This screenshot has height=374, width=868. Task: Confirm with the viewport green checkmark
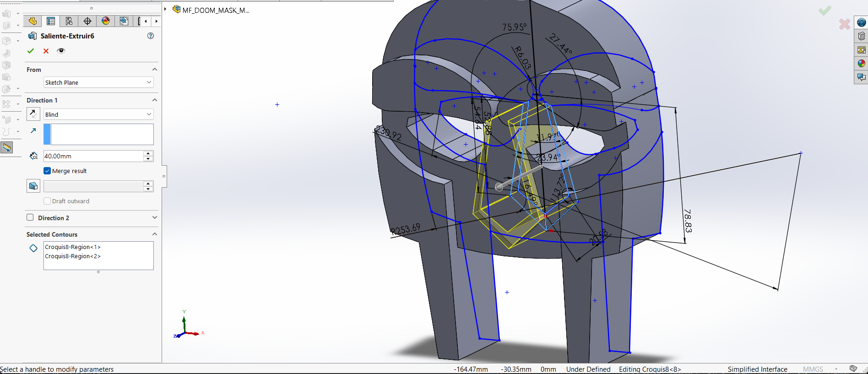click(x=825, y=10)
